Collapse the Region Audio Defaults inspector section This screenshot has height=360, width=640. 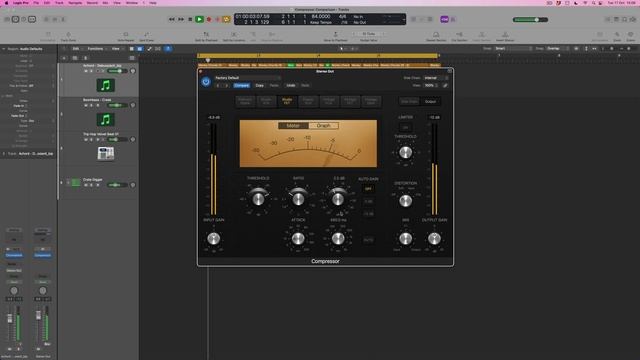coord(4,49)
